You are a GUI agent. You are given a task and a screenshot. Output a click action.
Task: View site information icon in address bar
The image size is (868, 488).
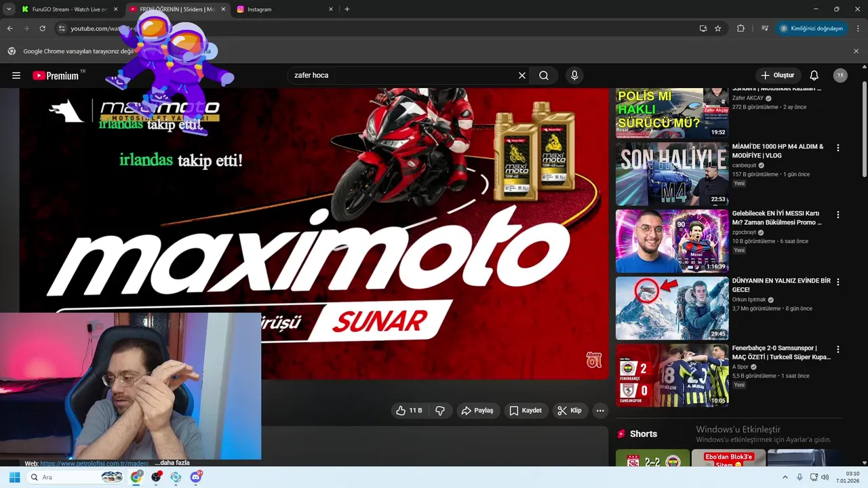(x=62, y=28)
